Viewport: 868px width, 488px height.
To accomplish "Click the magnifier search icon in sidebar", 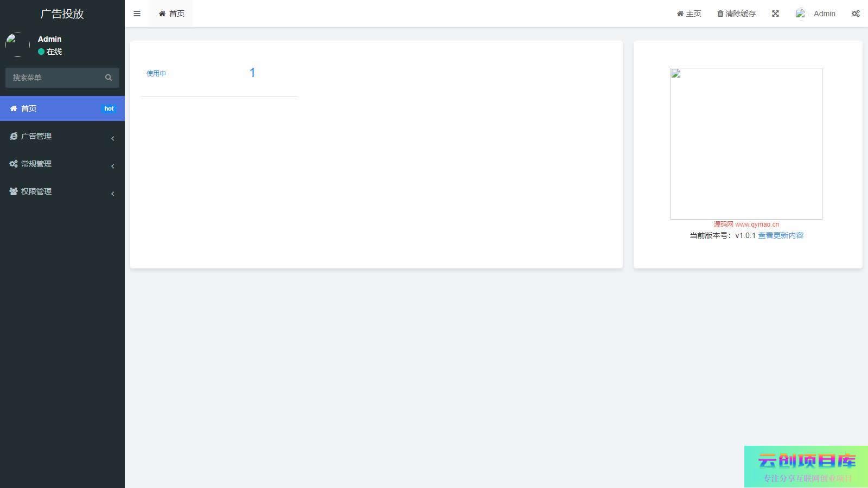I will point(108,78).
